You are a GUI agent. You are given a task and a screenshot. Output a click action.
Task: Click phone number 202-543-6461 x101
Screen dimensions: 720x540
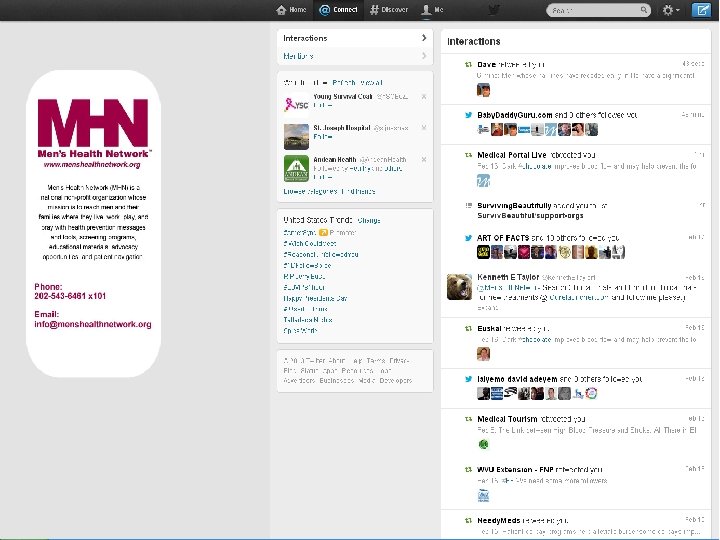pyautogui.click(x=70, y=296)
